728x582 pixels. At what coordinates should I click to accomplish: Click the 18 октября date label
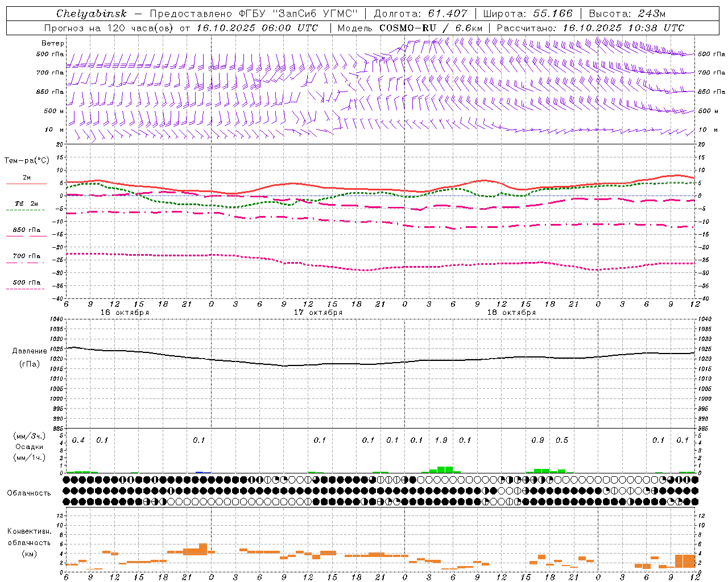[x=511, y=313]
